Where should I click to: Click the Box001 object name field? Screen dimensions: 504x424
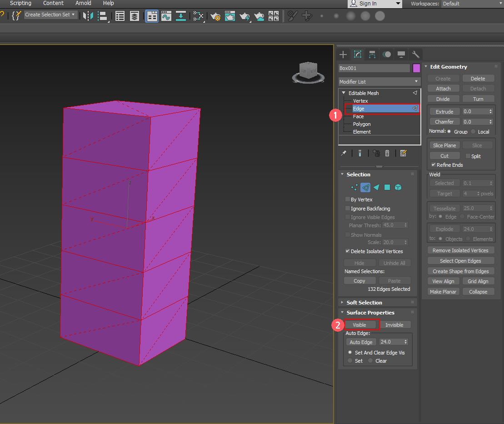(374, 68)
